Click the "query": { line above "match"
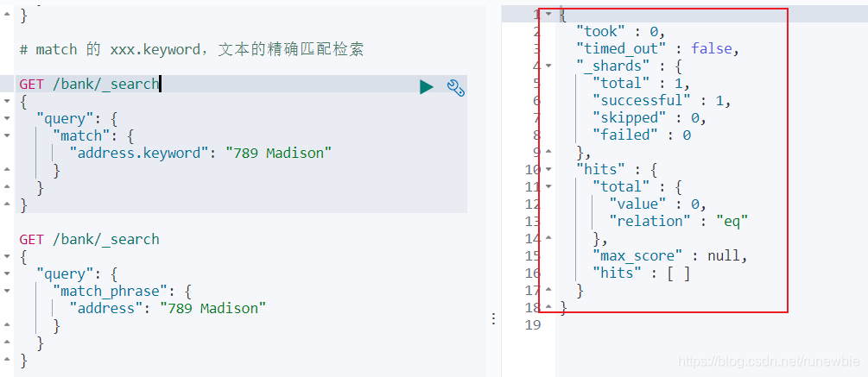The image size is (868, 377). (77, 119)
